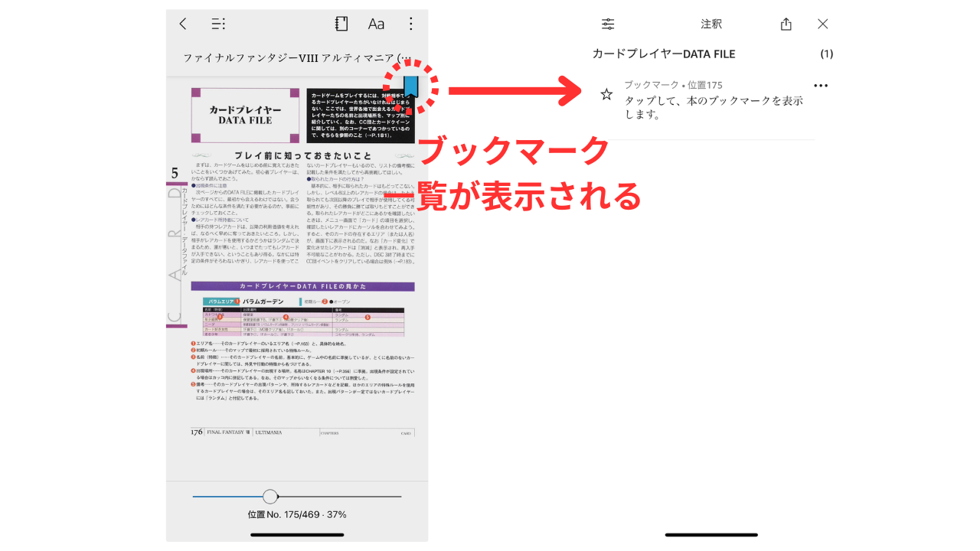Close the annotations panel
Image resolution: width=980 pixels, height=551 pixels.
(x=823, y=24)
